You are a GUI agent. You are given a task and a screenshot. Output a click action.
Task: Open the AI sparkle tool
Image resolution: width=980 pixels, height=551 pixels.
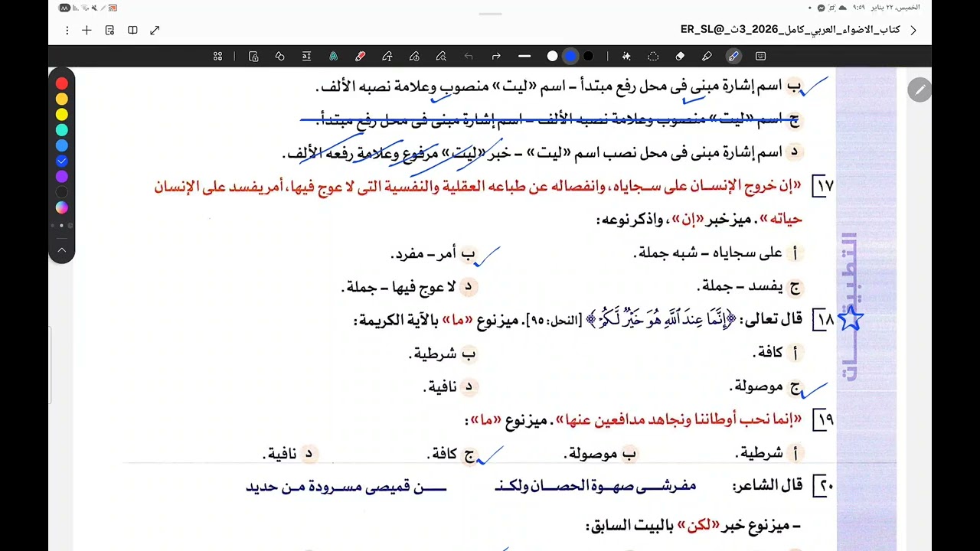coord(626,56)
